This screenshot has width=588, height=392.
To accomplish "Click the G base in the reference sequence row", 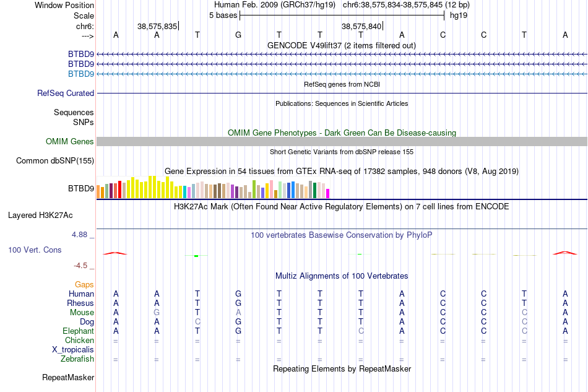I will coord(238,35).
